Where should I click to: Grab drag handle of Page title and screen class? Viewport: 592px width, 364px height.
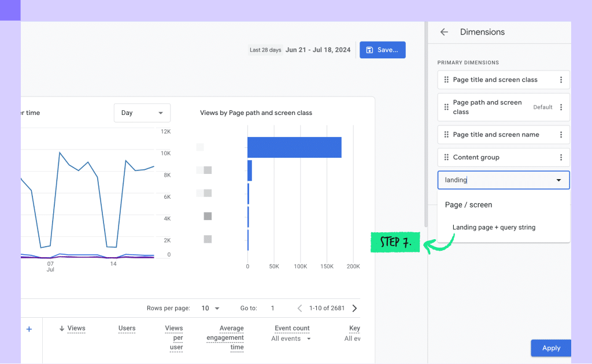(x=446, y=80)
